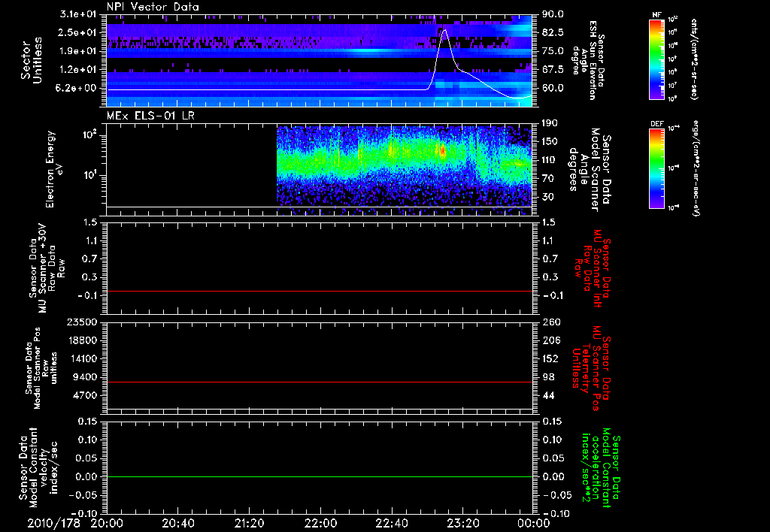This screenshot has height=532, width=770.
Task: Click the "2010/178" date label
Action: 53,523
